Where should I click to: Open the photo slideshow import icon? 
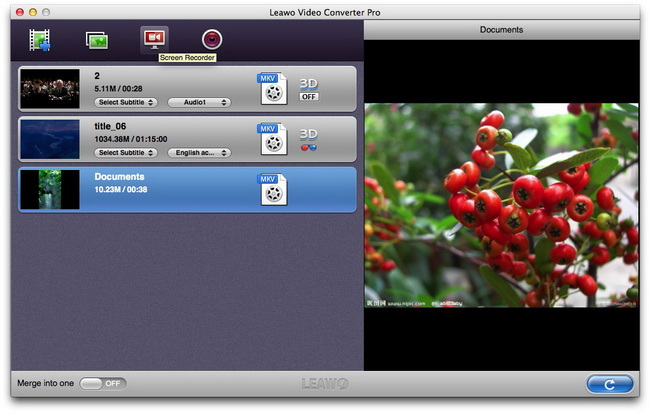tap(97, 40)
